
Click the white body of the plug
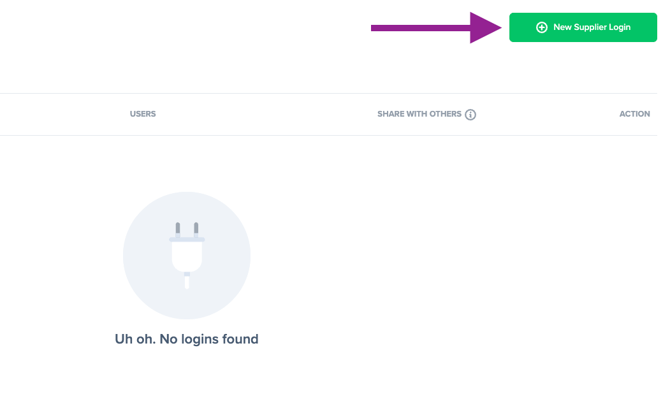pyautogui.click(x=187, y=256)
